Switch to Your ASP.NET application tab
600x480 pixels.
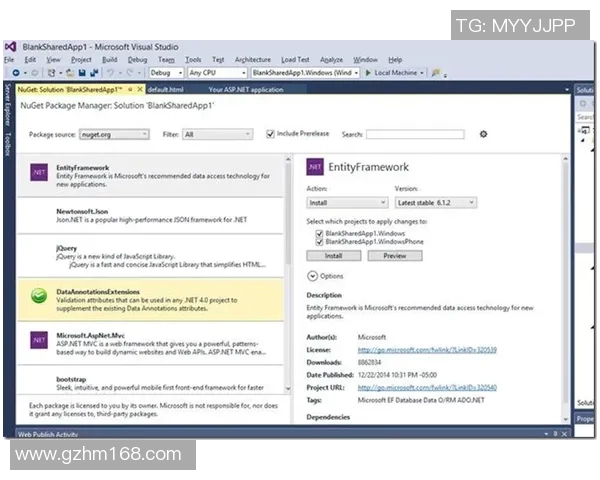[246, 90]
